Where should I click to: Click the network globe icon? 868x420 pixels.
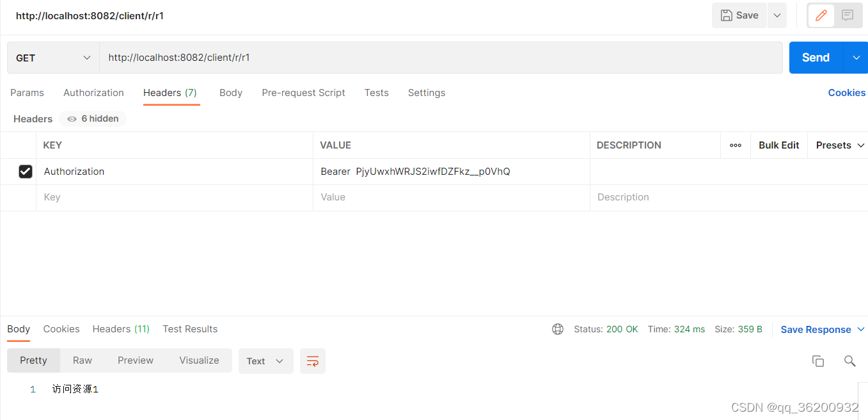pos(558,329)
